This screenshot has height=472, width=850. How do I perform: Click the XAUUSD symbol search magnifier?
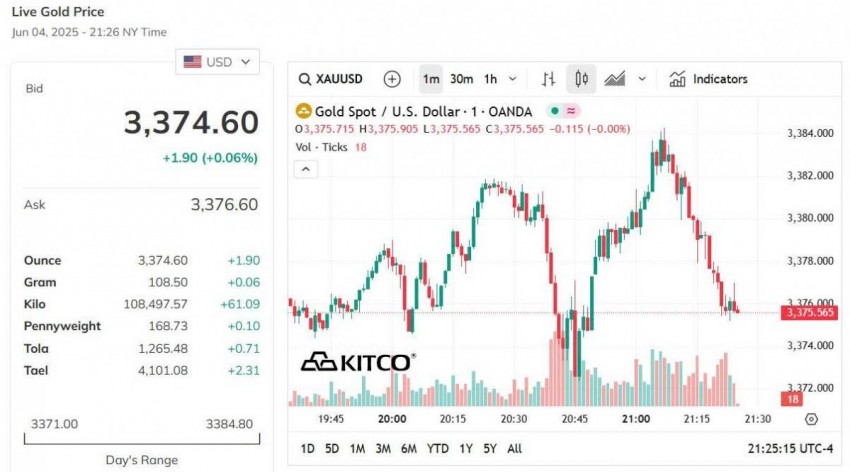point(304,79)
